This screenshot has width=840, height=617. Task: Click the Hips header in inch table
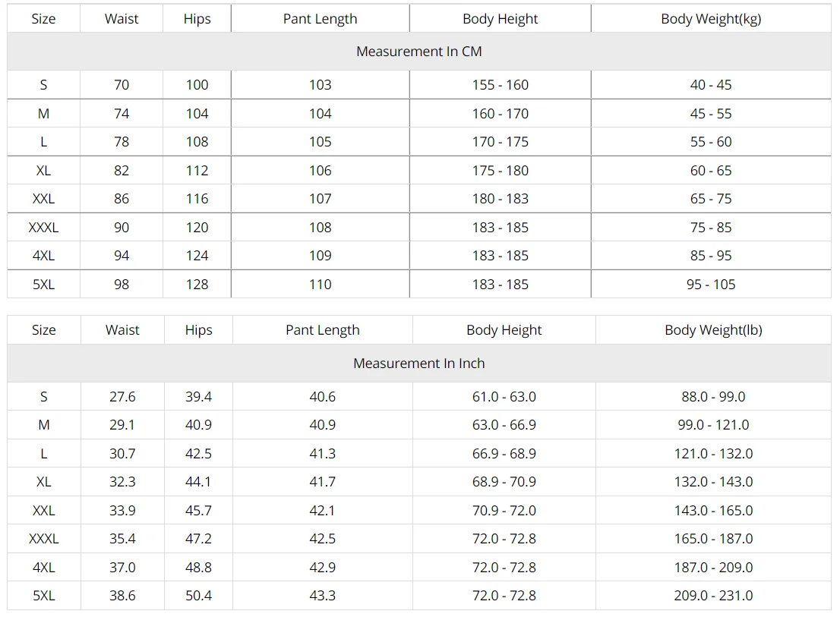(x=199, y=329)
